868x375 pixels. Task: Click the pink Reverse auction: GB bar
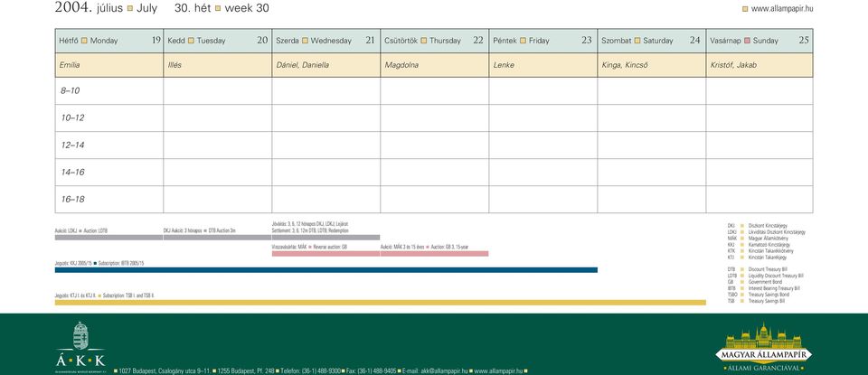tap(325, 254)
